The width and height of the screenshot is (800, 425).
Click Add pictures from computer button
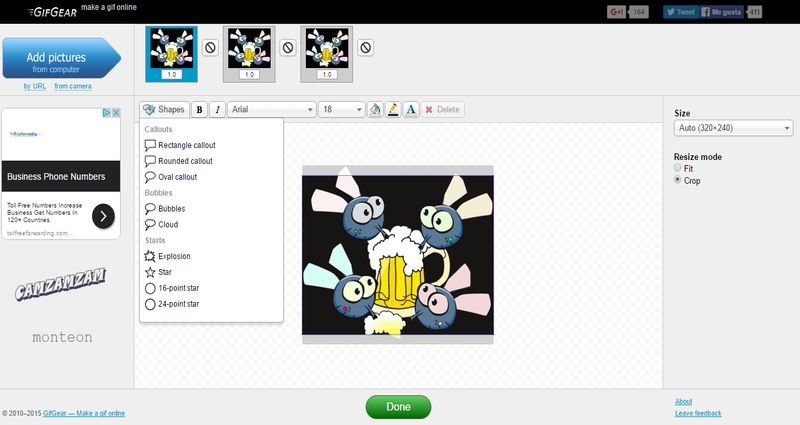tap(61, 58)
